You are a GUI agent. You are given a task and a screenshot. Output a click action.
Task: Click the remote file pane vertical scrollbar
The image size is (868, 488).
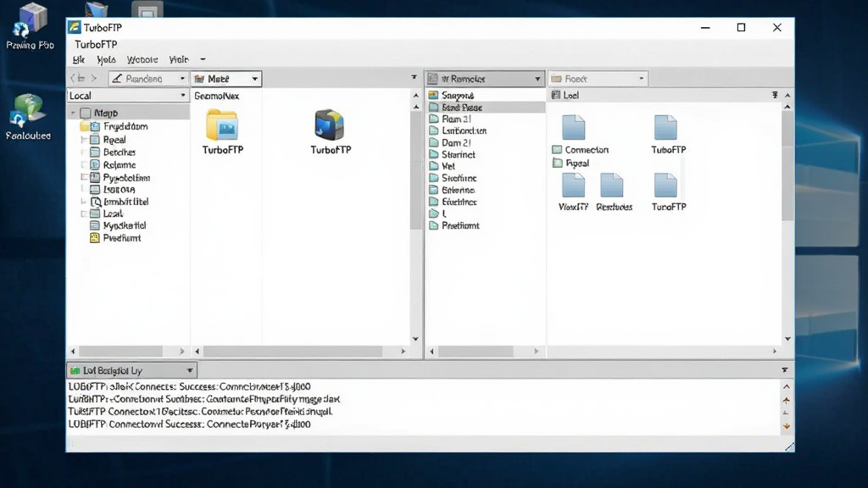(787, 166)
